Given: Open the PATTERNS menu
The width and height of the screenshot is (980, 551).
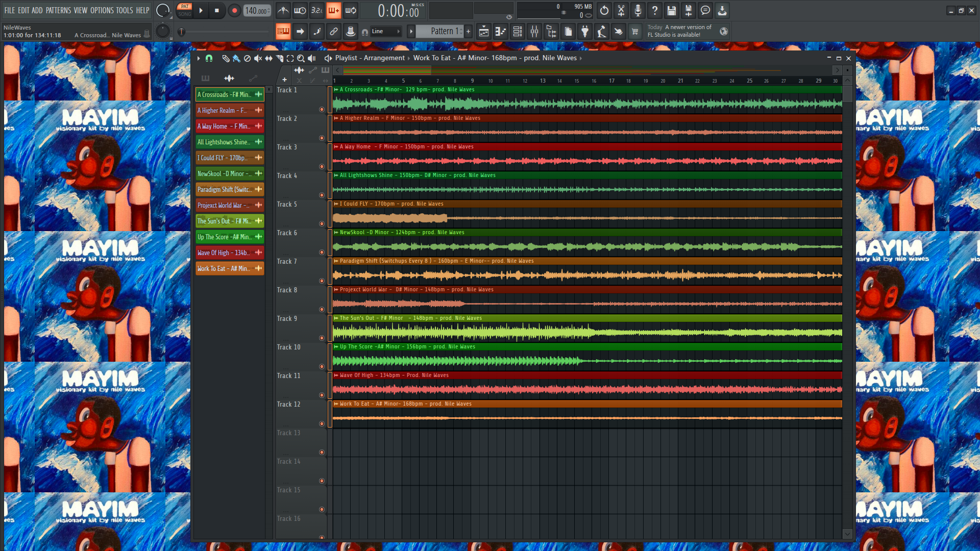Looking at the screenshot, I should (58, 10).
